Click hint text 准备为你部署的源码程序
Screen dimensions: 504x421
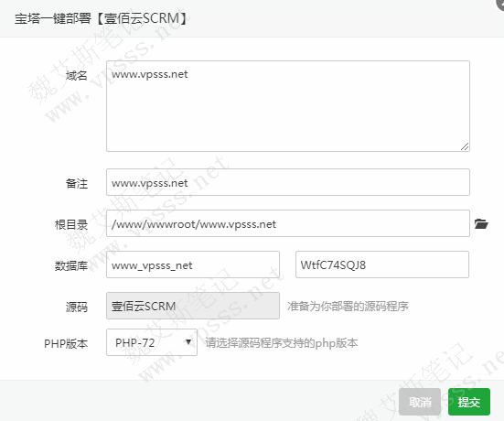click(348, 307)
